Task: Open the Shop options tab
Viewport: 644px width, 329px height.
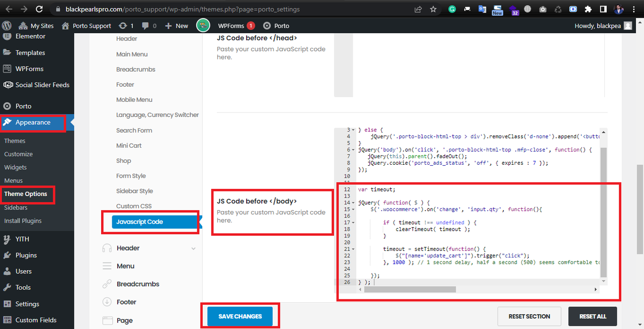Action: [124, 161]
